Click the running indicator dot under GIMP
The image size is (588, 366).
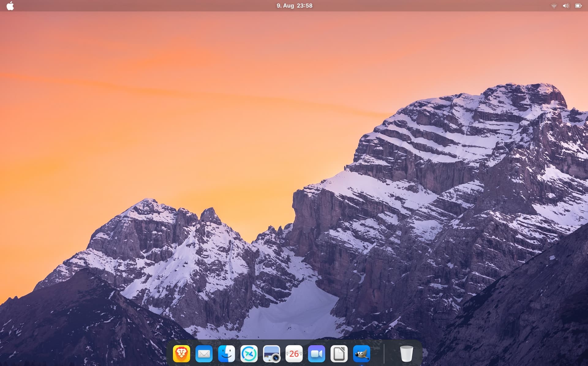362,365
